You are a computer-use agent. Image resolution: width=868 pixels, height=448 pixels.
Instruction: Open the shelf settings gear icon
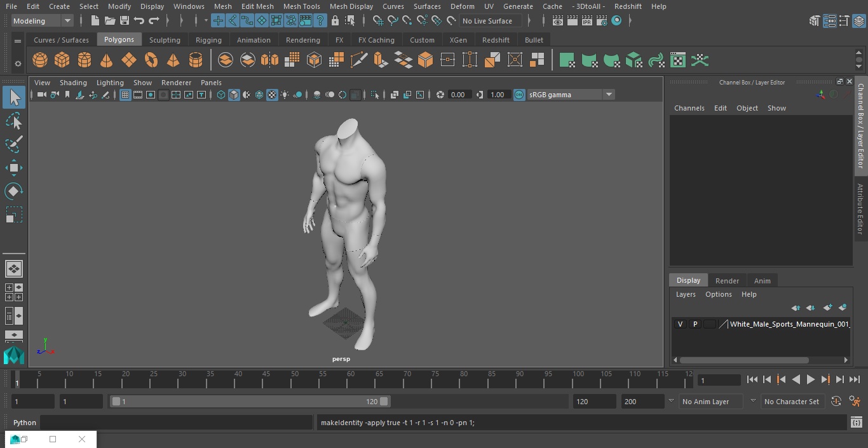18,64
